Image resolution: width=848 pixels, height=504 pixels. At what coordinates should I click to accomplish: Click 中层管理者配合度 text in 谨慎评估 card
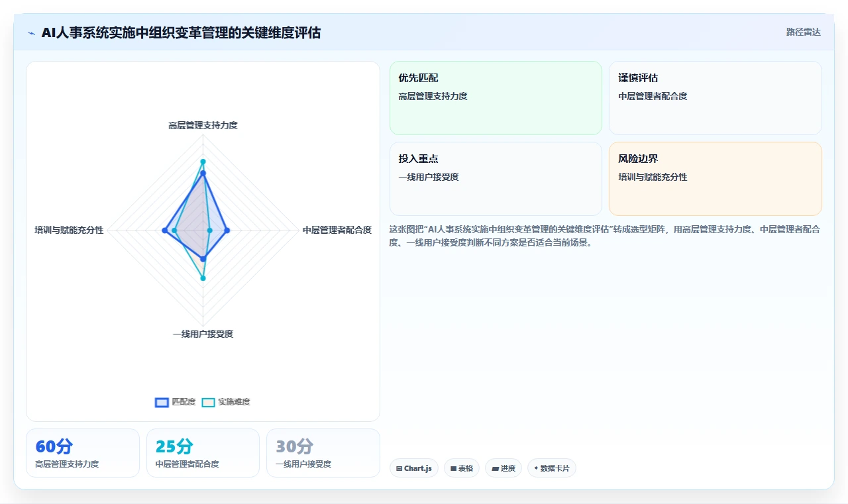pyautogui.click(x=653, y=96)
